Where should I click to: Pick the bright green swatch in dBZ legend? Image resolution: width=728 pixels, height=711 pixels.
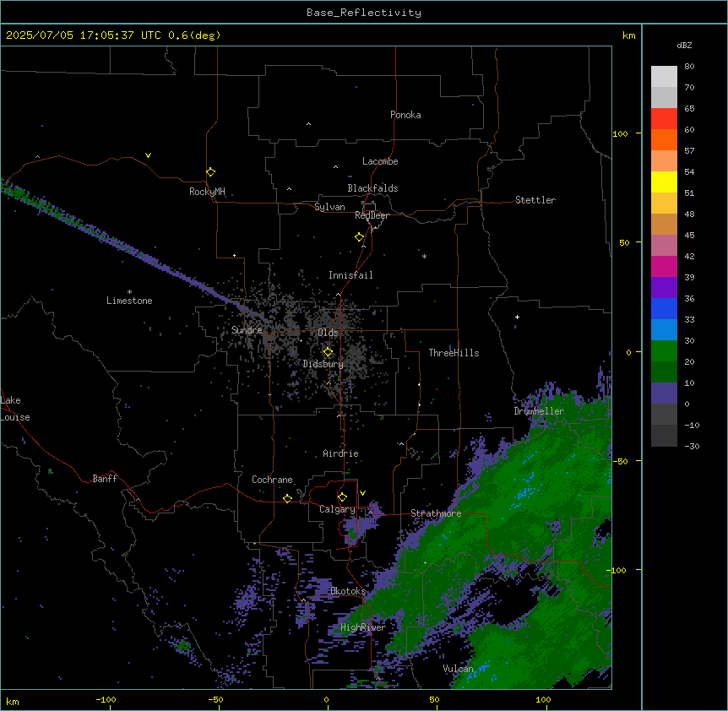tap(664, 351)
